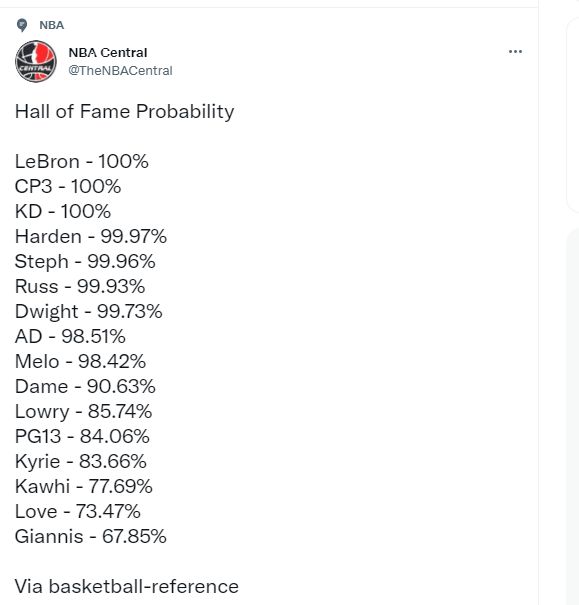Click the Hall of Fame Probability heading
The width and height of the screenshot is (579, 605).
click(124, 112)
